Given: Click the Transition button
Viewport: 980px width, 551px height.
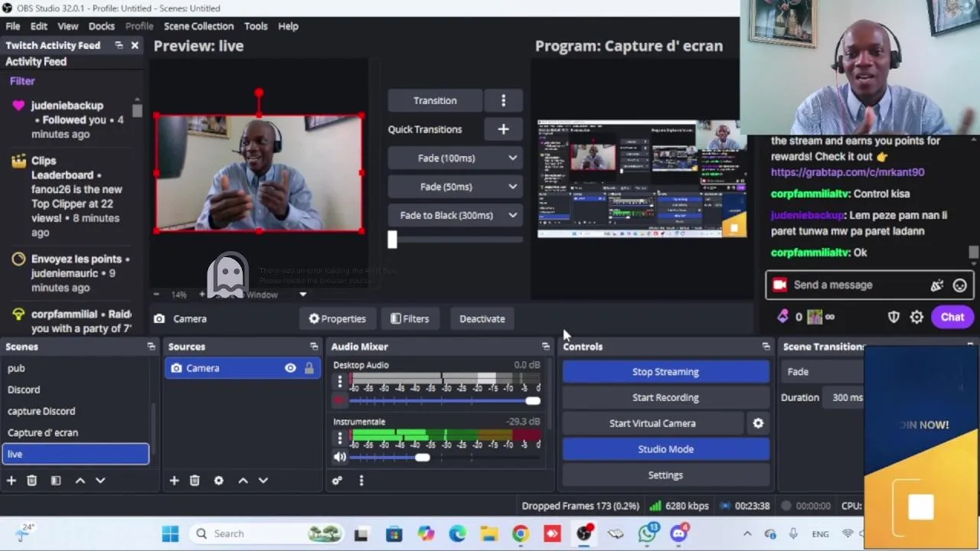Looking at the screenshot, I should 435,100.
